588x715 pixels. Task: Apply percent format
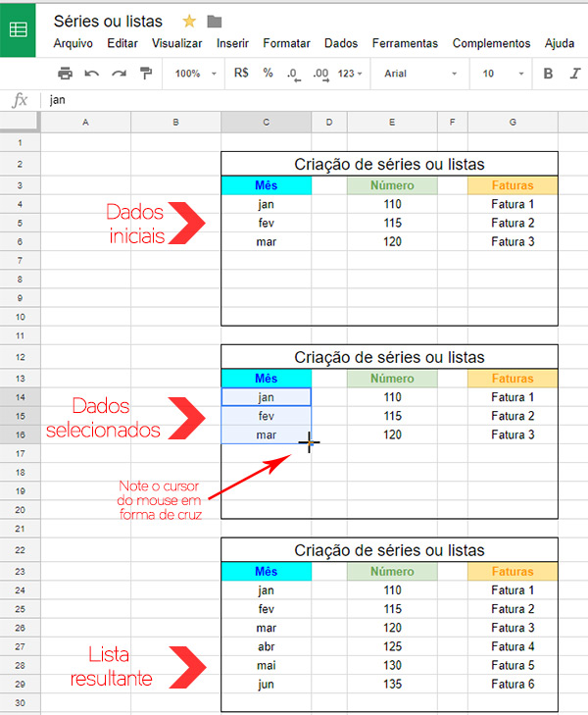coord(268,73)
